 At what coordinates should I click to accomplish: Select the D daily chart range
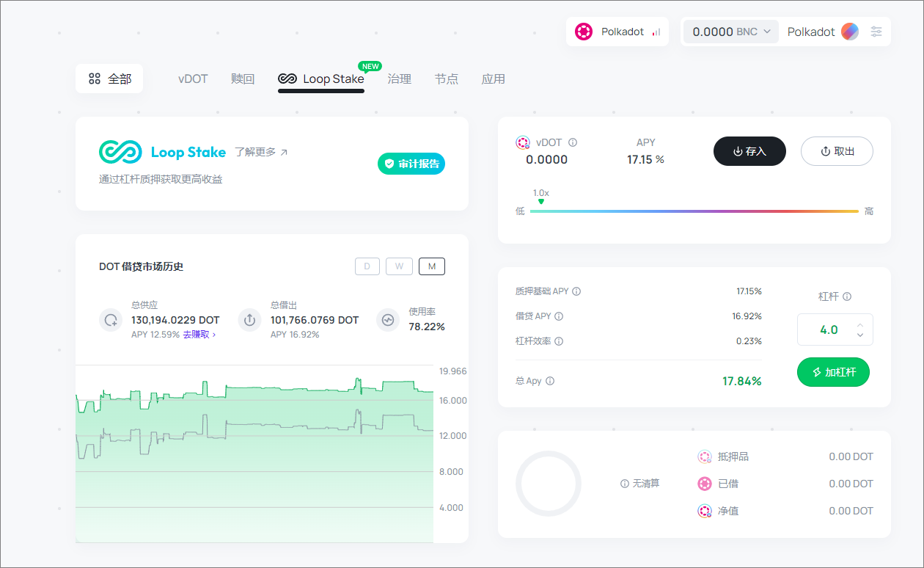tap(367, 266)
